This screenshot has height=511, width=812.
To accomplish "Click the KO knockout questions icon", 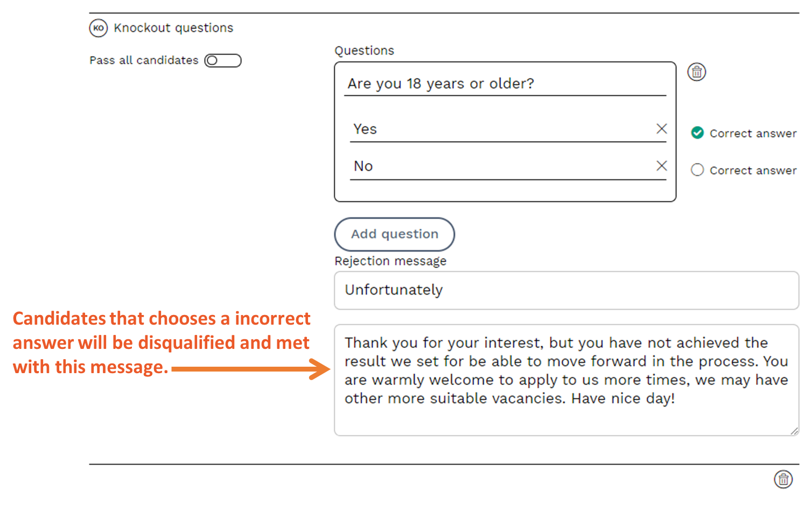I will pyautogui.click(x=99, y=28).
